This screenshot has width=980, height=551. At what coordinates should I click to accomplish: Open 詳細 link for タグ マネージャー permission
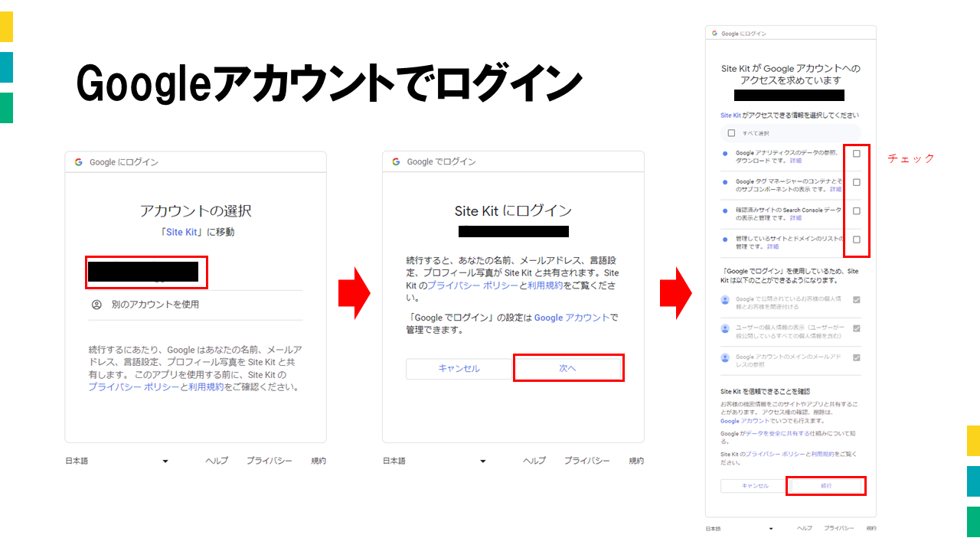pos(835,189)
